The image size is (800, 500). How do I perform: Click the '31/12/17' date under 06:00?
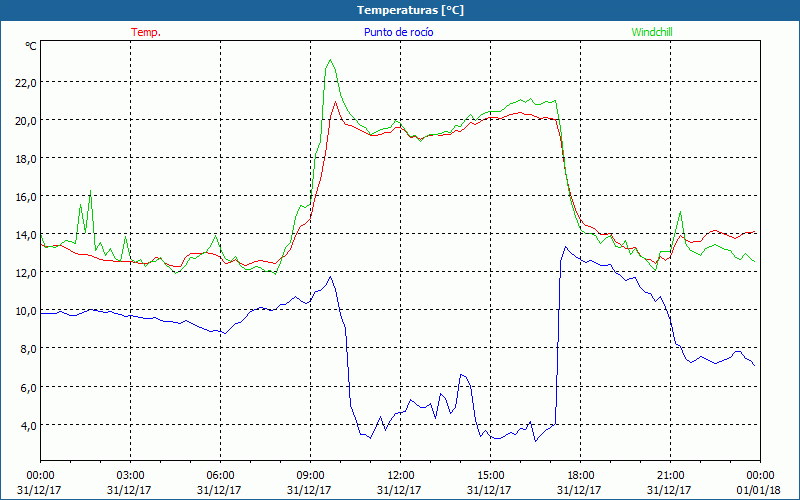click(220, 490)
